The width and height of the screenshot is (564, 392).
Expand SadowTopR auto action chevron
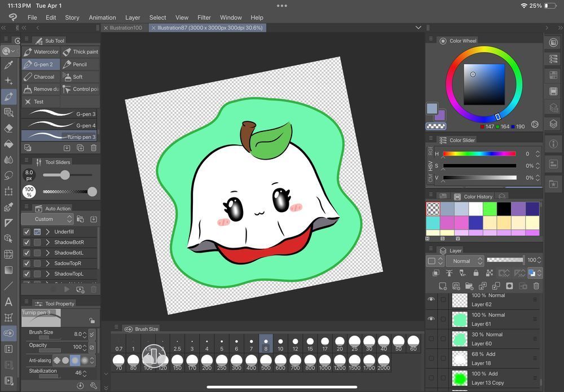click(47, 263)
